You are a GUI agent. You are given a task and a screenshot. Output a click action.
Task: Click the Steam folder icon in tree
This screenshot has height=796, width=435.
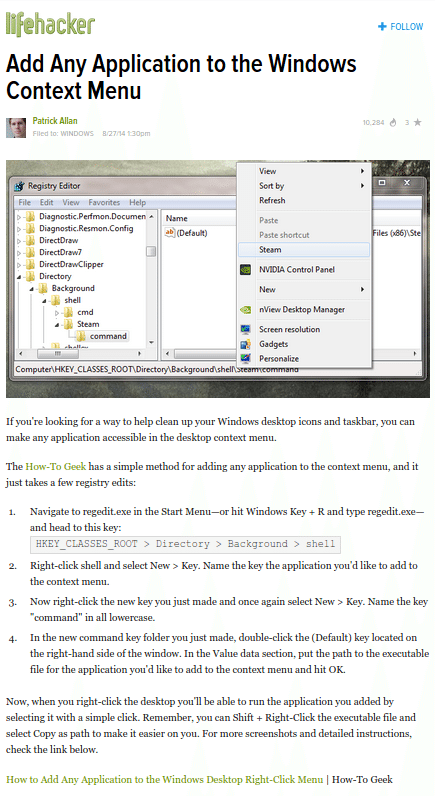coord(69,324)
